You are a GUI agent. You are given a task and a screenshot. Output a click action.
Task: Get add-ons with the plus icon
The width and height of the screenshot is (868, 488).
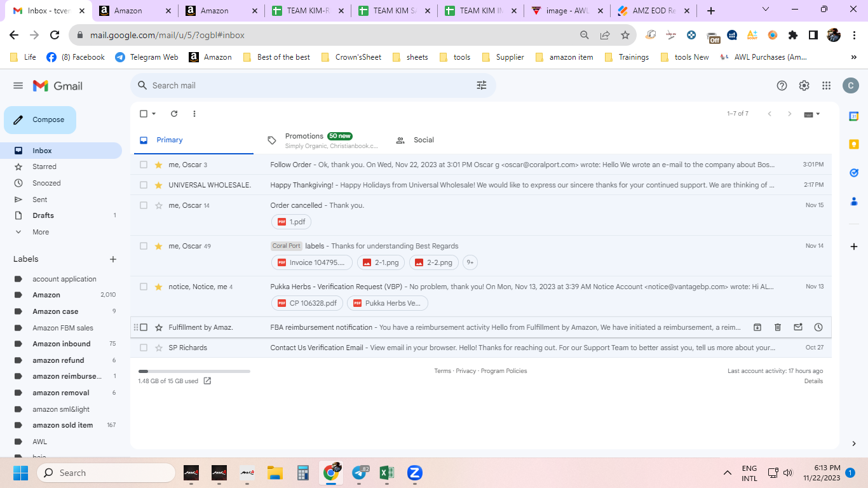pyautogui.click(x=854, y=247)
